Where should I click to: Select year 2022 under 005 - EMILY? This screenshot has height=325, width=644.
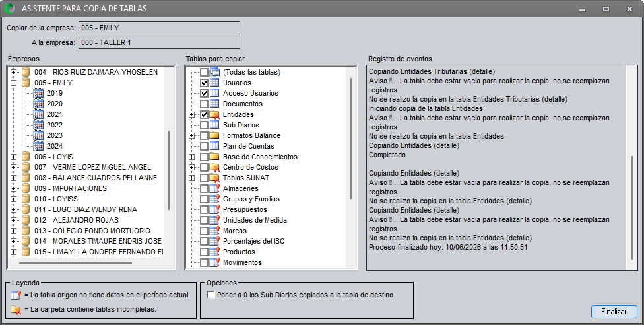(x=55, y=125)
